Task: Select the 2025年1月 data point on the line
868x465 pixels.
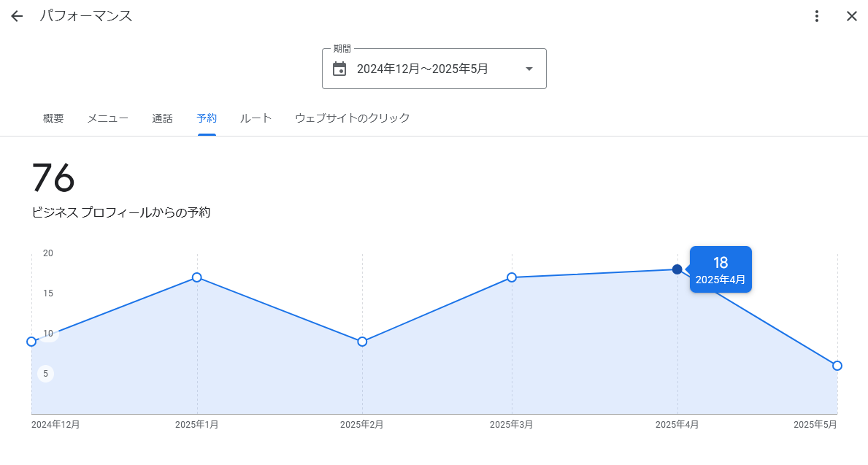Action: [x=197, y=277]
